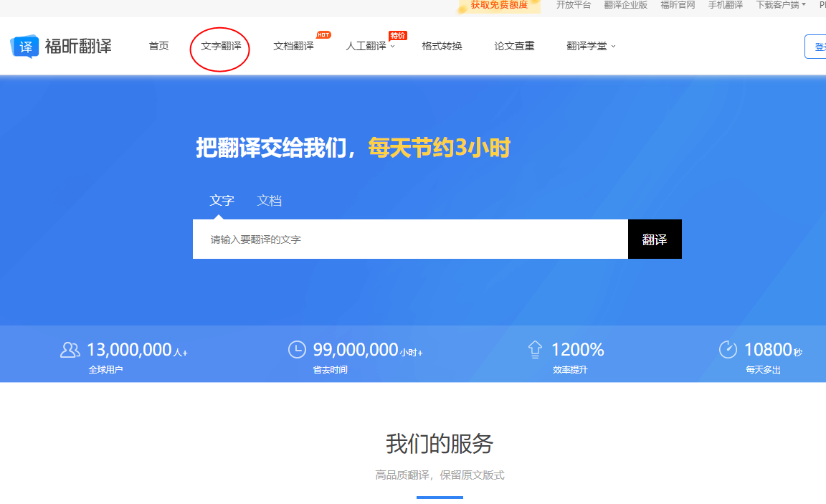Screen dimensions: 826x504
Task: Open 论文查重 in navigation bar
Action: [x=514, y=47]
